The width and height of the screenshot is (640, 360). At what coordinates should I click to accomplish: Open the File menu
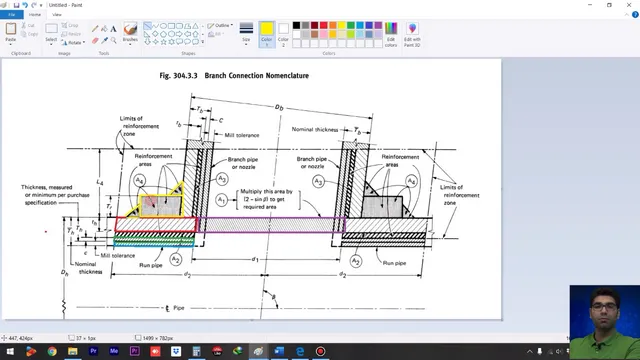12,15
